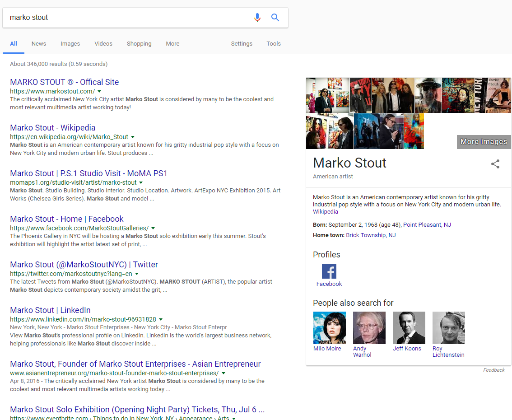Expand dropdown arrow next to markostout.com URL
This screenshot has height=420, width=512.
[99, 91]
